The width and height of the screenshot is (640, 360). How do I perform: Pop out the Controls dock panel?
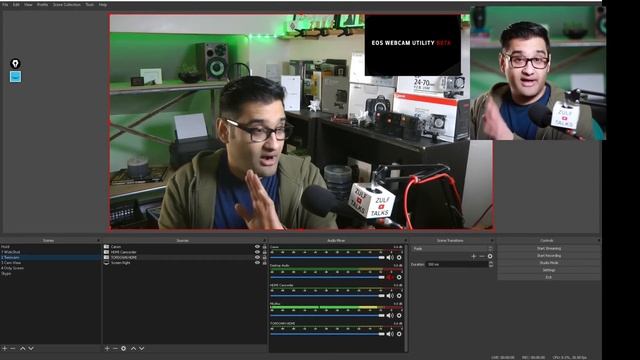599,240
